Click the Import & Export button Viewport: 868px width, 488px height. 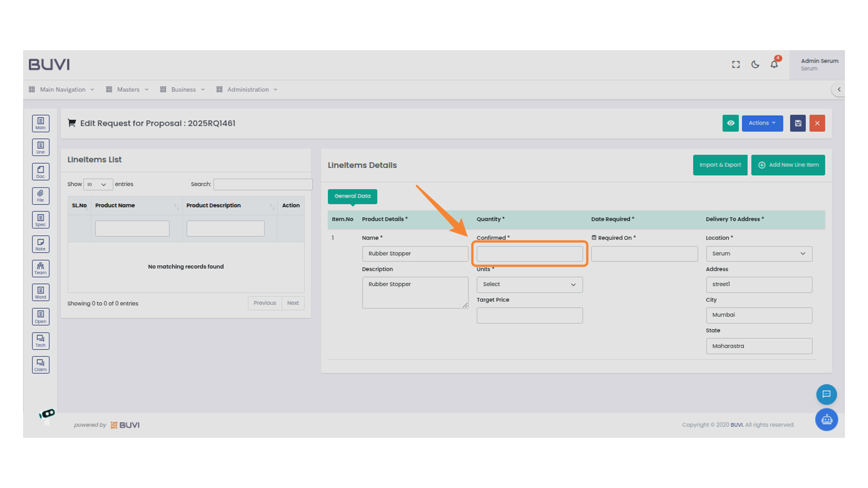click(x=720, y=165)
